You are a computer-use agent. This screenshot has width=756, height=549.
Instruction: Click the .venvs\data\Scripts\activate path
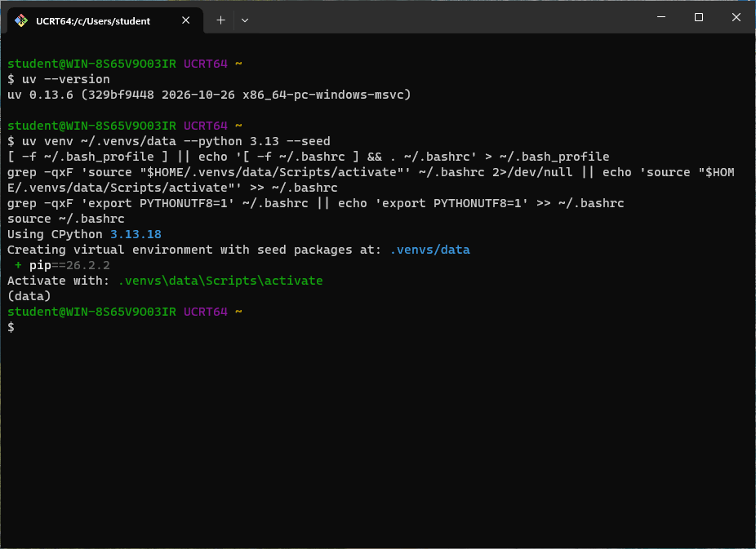click(x=220, y=281)
